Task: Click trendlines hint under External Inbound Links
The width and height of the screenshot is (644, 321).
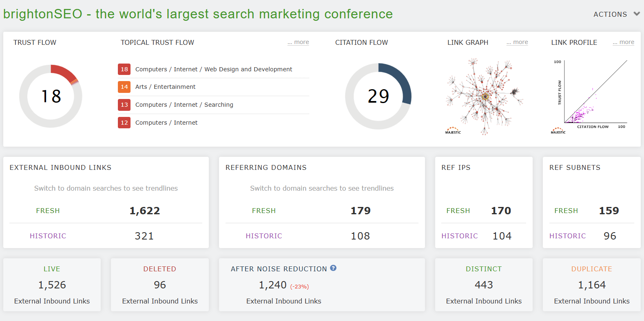Action: 106,188
